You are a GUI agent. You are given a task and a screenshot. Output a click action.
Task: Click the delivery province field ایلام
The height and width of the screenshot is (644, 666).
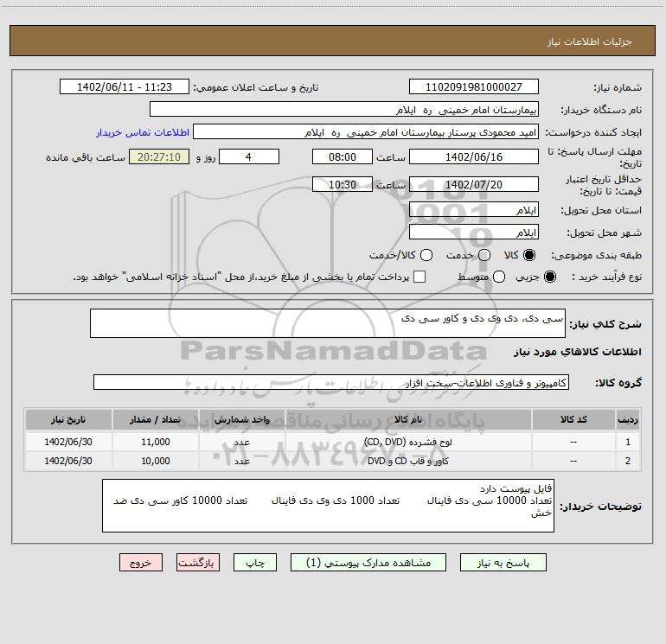coord(474,210)
